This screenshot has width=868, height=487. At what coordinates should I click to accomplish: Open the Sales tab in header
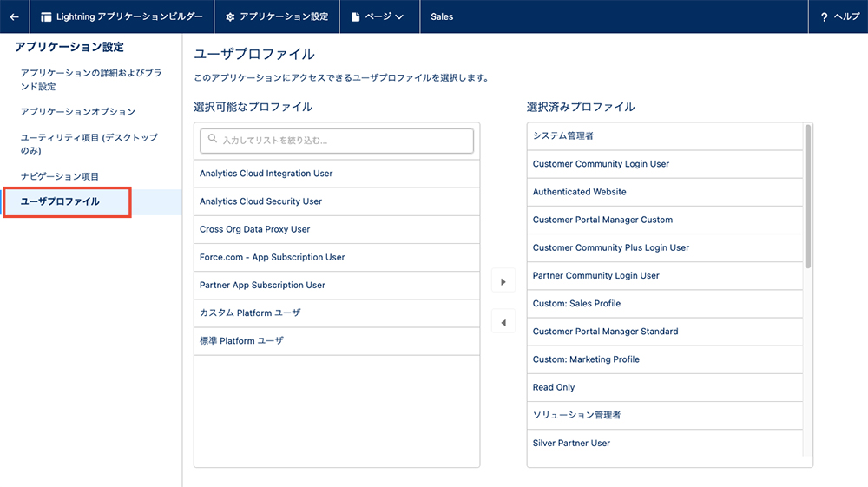[442, 16]
